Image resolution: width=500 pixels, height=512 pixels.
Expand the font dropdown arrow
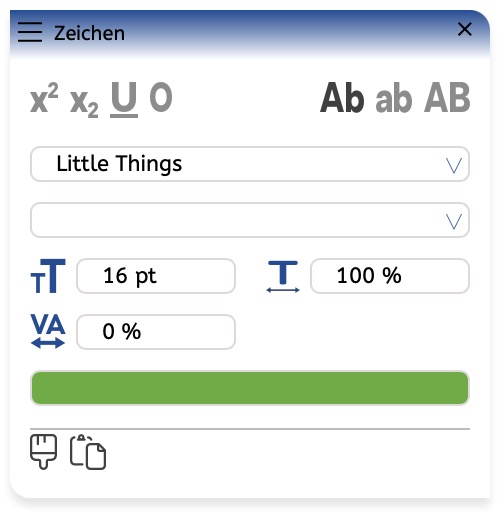pos(454,165)
